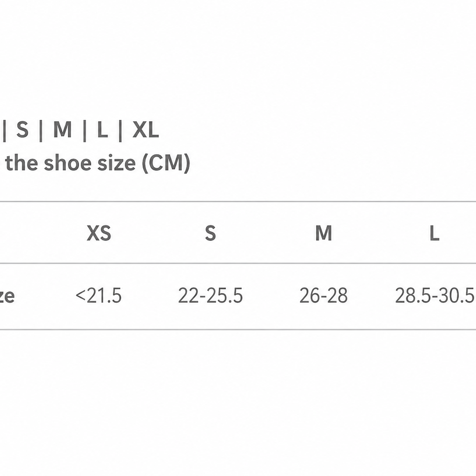Select the 26-28 cell under M
The height and width of the screenshot is (476, 476).
[x=324, y=295]
